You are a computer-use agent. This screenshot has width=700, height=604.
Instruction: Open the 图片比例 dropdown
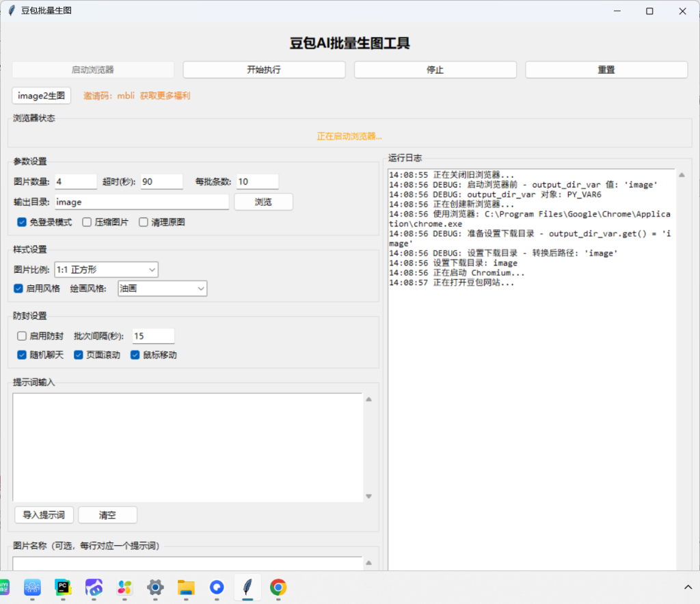point(106,270)
